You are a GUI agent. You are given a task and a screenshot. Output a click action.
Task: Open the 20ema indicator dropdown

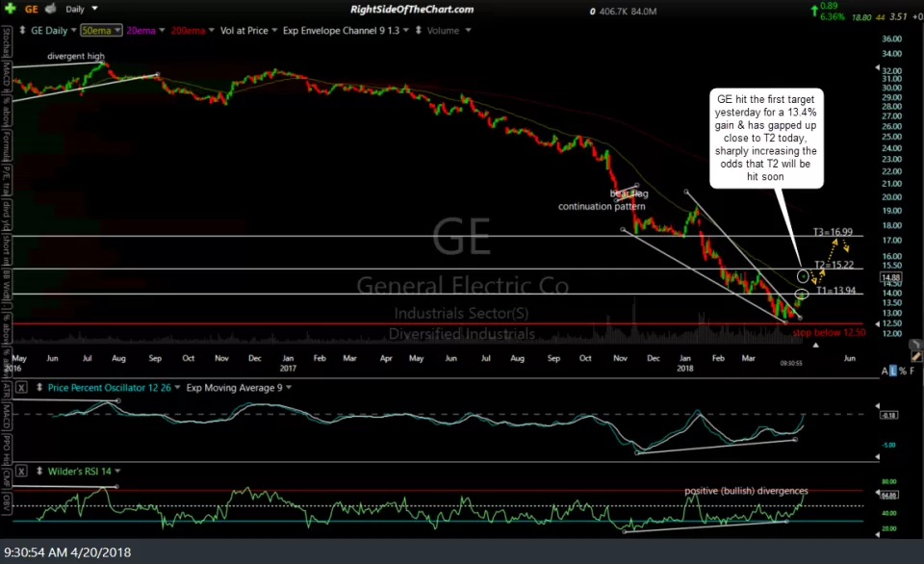(x=162, y=30)
